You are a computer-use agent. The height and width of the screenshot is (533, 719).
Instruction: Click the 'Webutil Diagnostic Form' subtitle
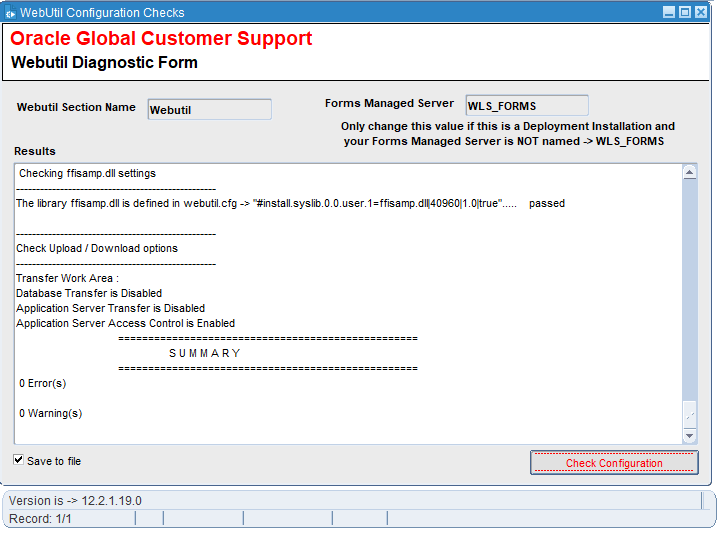[104, 62]
